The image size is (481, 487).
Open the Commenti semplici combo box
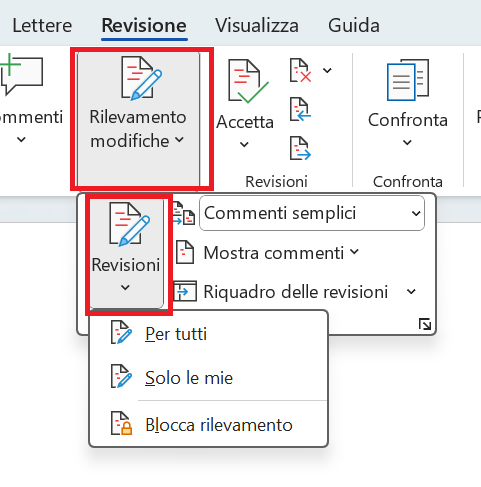click(312, 213)
